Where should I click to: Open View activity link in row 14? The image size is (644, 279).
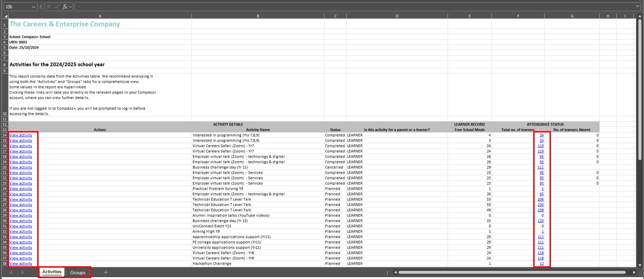[20, 135]
